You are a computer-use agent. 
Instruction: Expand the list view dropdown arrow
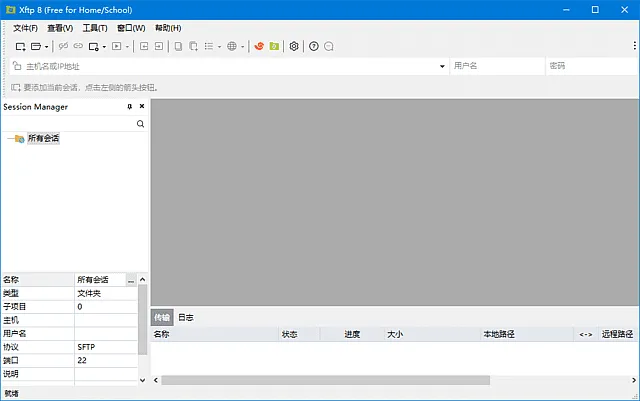219,47
